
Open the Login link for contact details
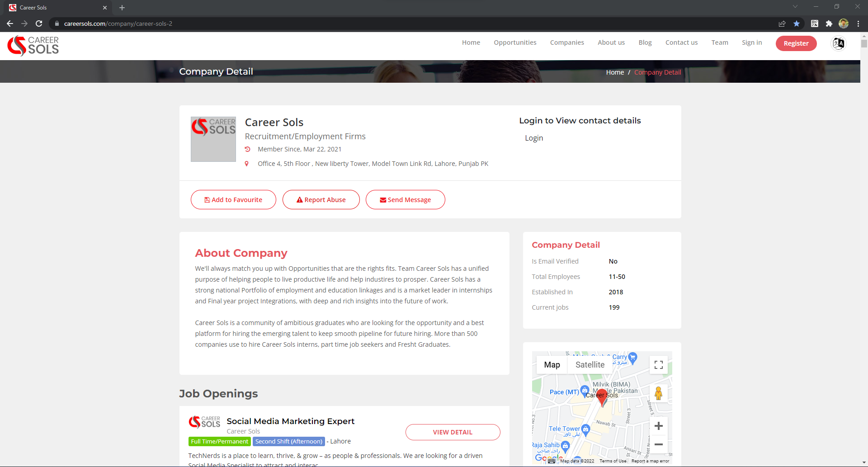(534, 138)
